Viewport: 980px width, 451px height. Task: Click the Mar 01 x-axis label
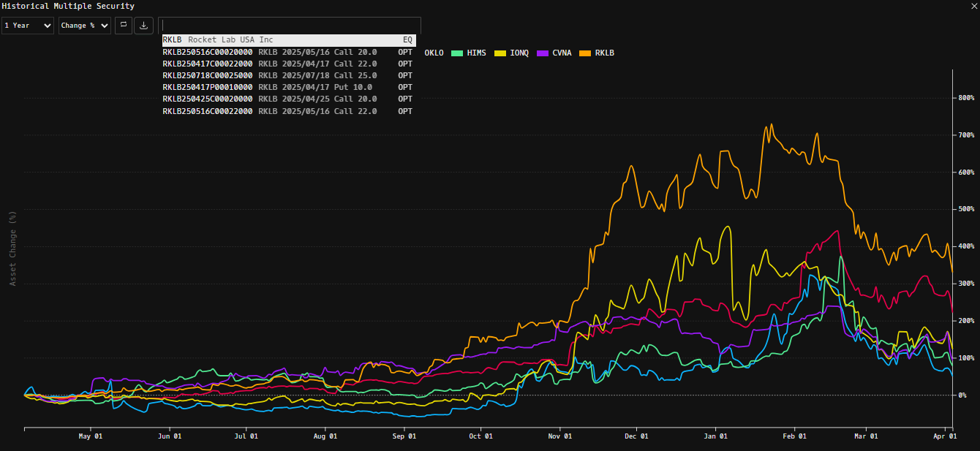tap(865, 436)
